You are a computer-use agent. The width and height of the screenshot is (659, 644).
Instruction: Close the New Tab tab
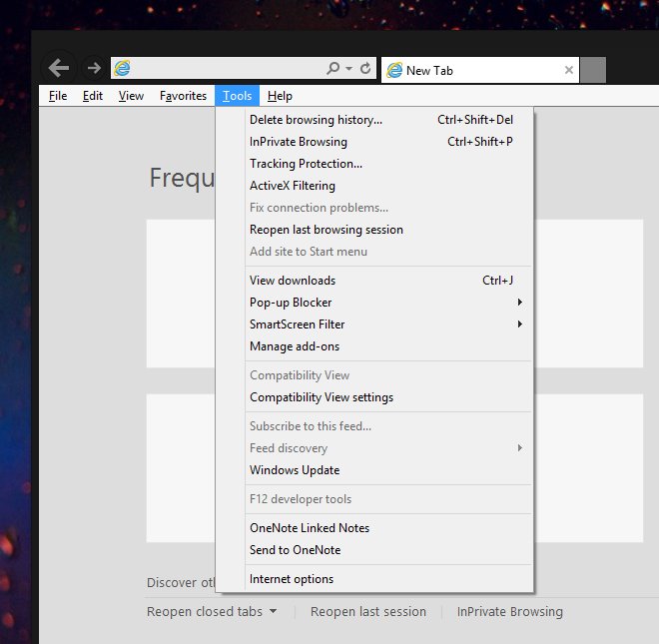[x=569, y=70]
